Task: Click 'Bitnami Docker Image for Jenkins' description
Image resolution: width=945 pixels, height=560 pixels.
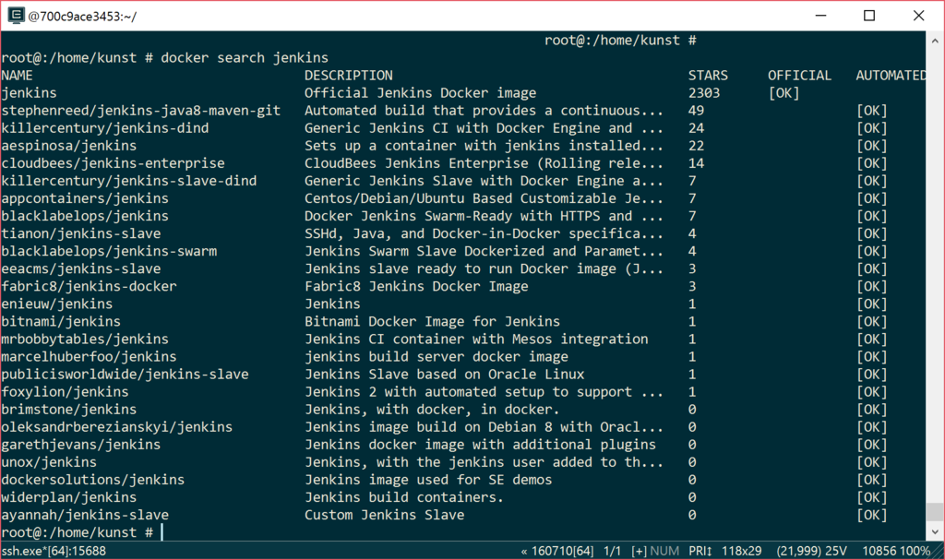Action: tap(432, 321)
